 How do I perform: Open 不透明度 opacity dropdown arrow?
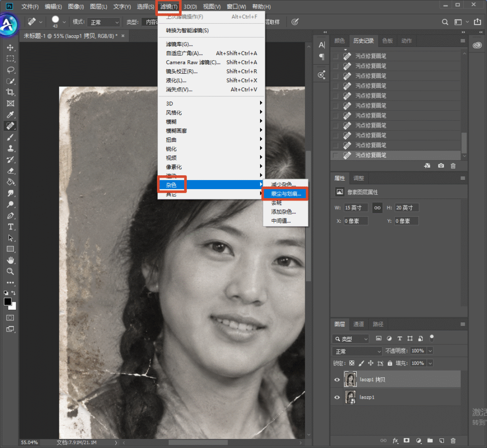pos(430,351)
